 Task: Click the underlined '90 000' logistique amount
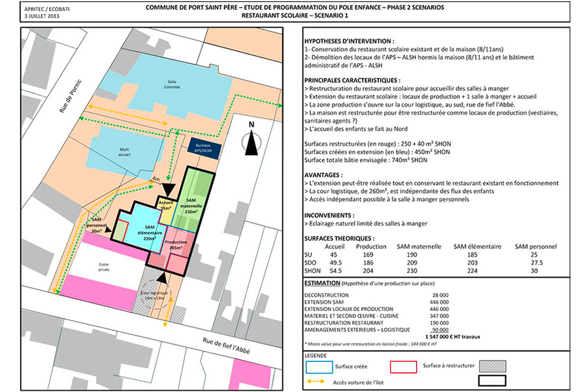pyautogui.click(x=440, y=330)
